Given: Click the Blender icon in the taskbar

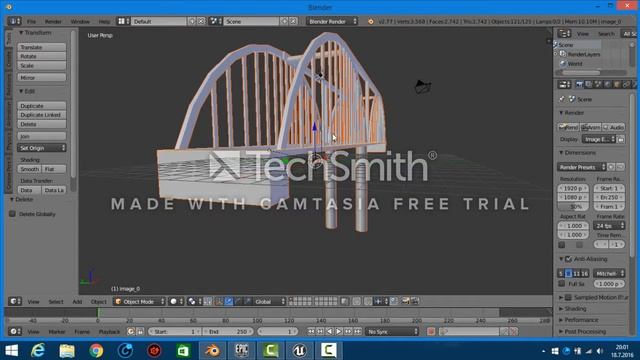Looking at the screenshot, I should click(x=212, y=350).
